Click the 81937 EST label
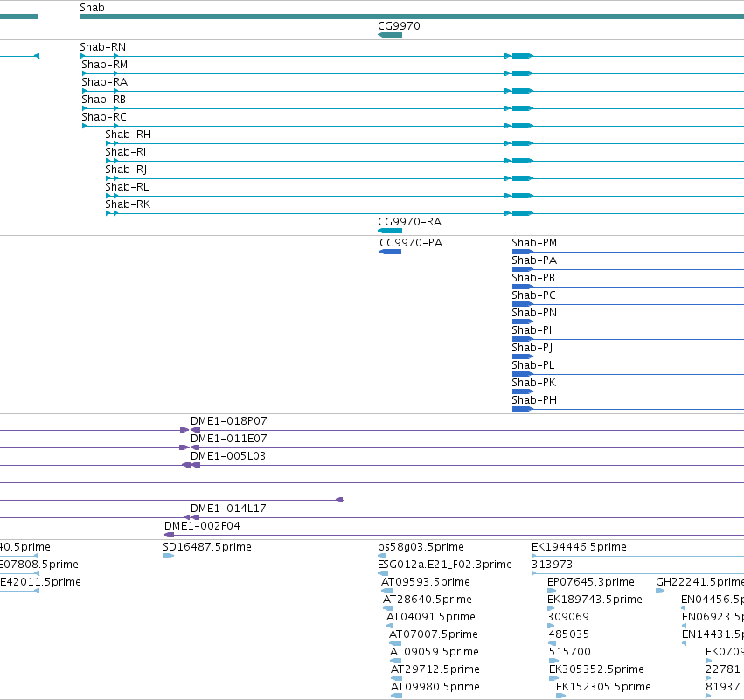744x700 pixels. tap(723, 688)
